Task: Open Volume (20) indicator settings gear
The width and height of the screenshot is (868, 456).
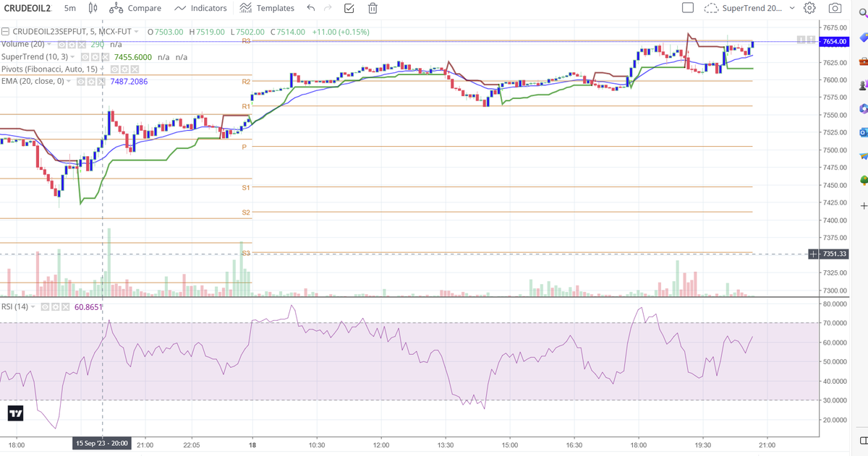Action: 73,44
